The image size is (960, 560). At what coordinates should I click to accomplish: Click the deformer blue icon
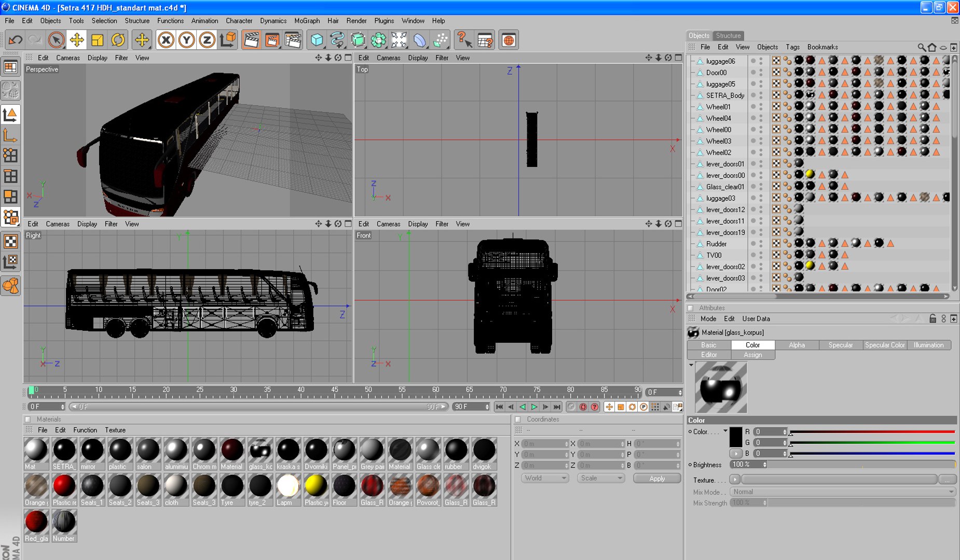420,40
